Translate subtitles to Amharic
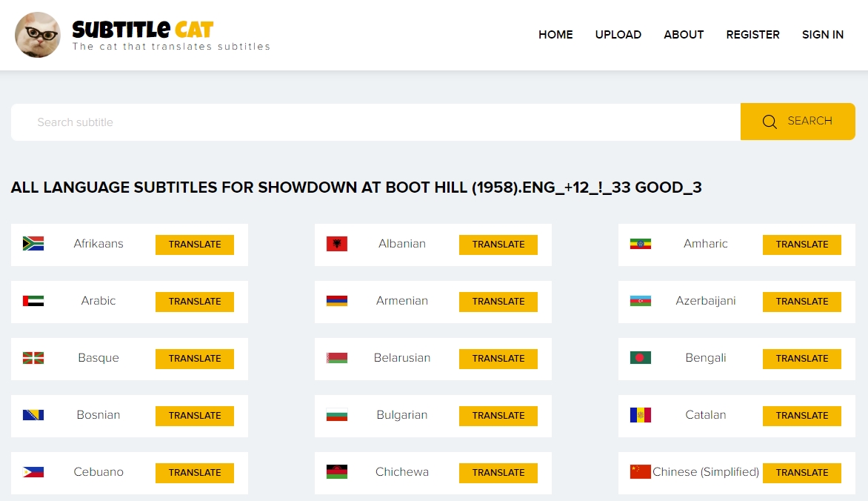Viewport: 868px width, 501px height. point(802,245)
